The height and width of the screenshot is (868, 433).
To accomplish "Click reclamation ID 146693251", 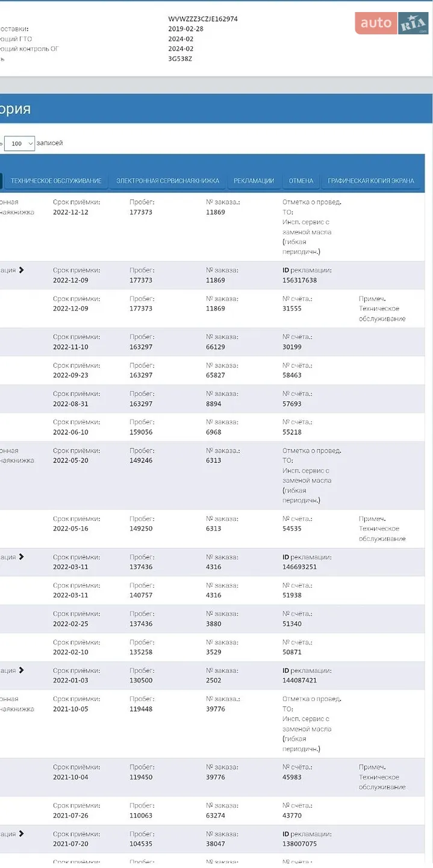I will (299, 567).
